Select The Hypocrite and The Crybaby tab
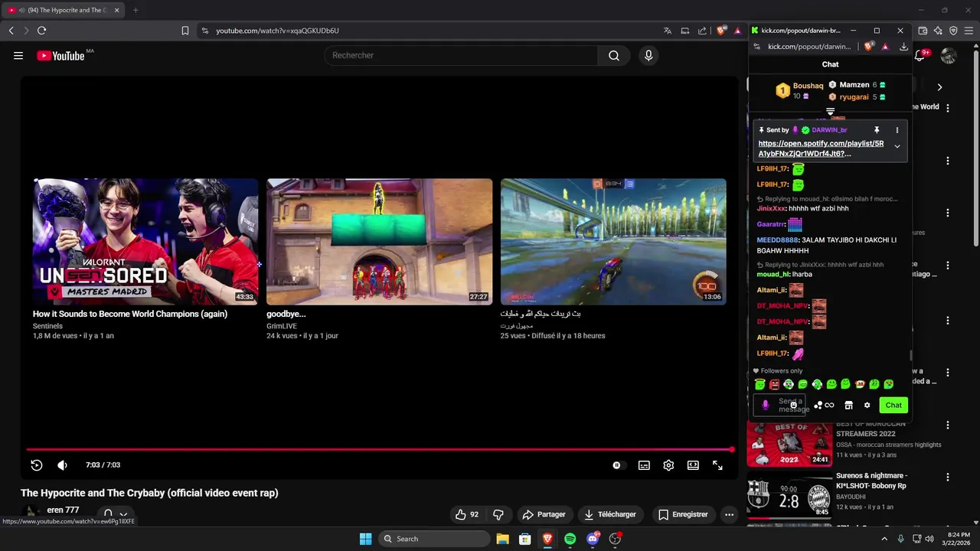 click(61, 10)
